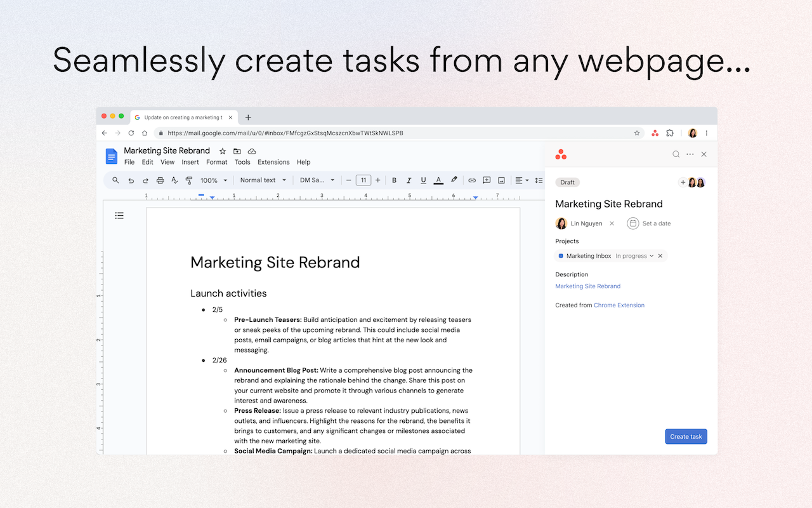Open the Extensions menu
812x508 pixels.
273,163
